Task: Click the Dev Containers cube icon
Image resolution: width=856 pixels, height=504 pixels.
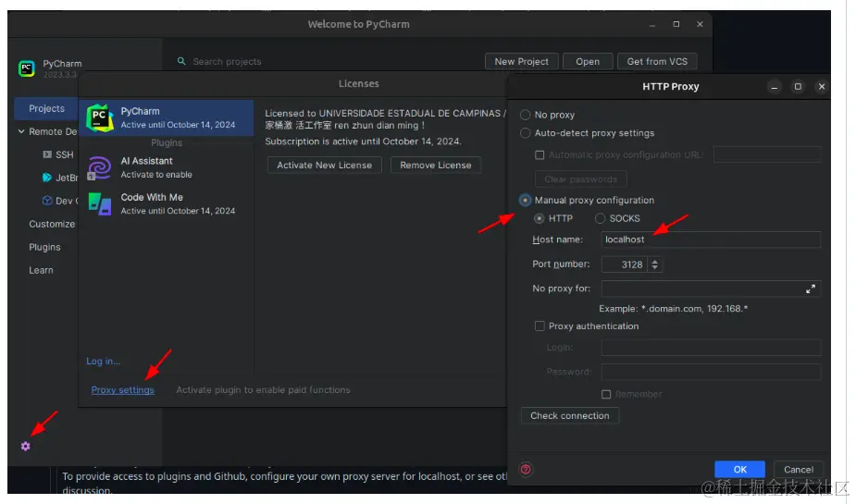Action: tap(47, 200)
